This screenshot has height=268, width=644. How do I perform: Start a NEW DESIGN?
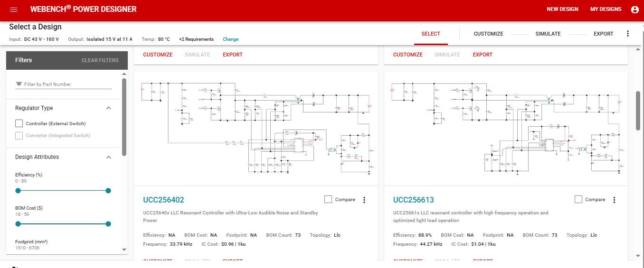[562, 9]
